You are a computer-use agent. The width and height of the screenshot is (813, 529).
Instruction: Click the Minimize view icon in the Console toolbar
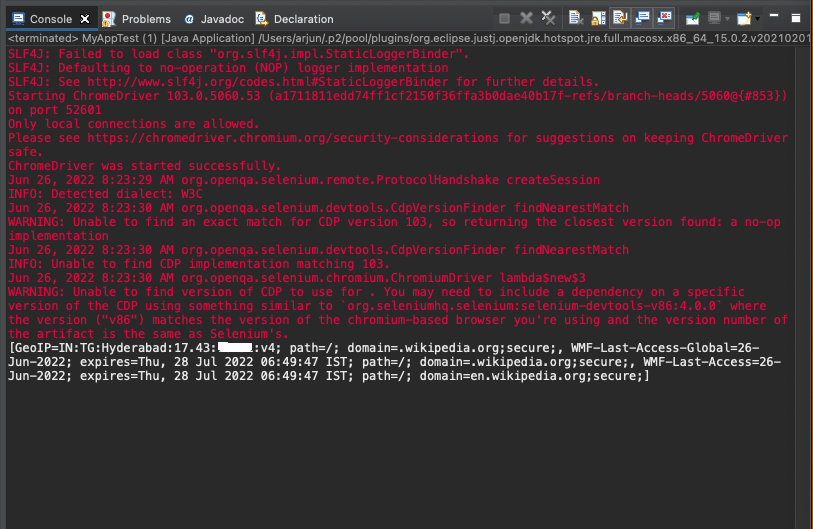tap(775, 18)
